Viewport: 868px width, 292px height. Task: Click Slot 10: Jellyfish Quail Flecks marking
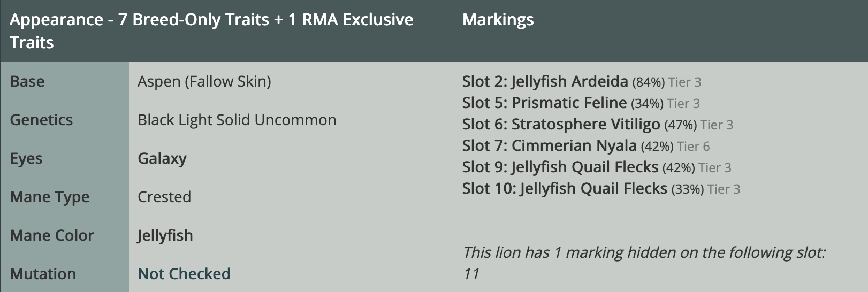[x=565, y=189]
